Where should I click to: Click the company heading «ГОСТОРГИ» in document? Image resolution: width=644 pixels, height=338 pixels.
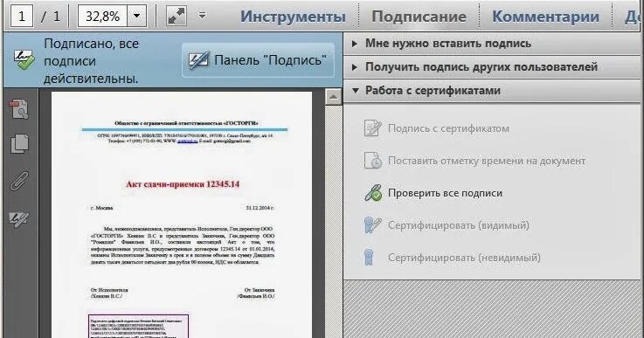pos(186,123)
